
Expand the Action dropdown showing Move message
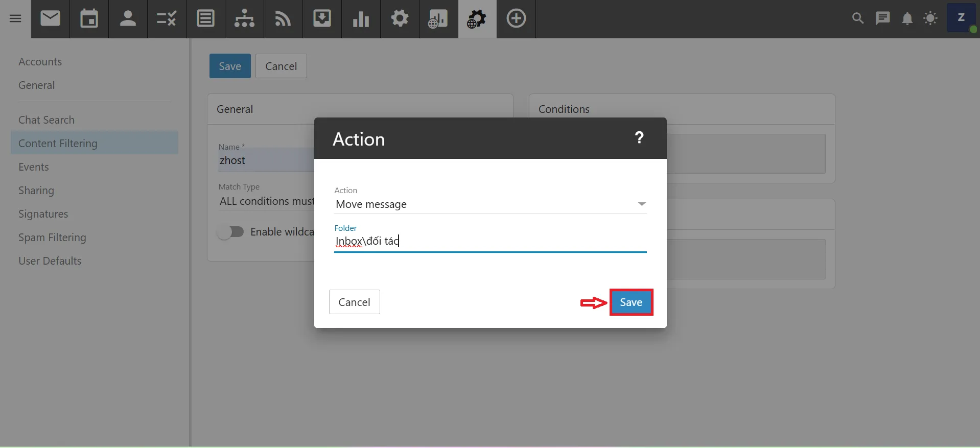click(490, 204)
